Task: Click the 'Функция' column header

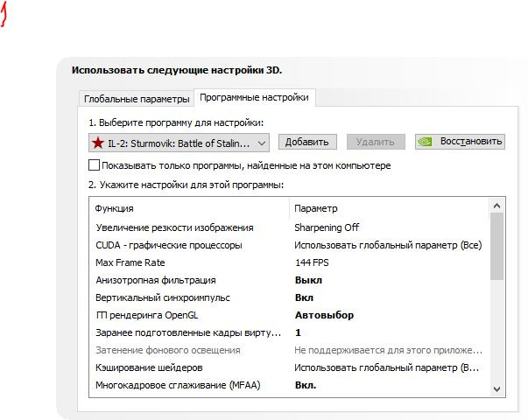Action: 189,208
